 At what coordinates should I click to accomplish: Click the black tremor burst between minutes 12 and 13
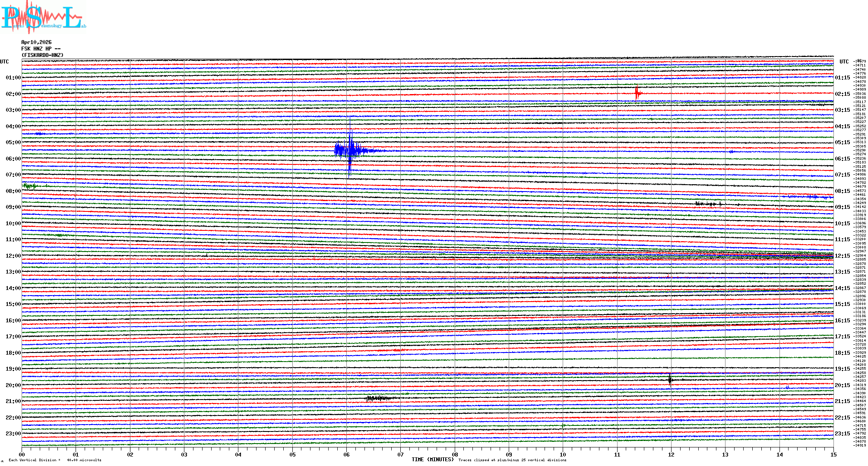pos(708,204)
